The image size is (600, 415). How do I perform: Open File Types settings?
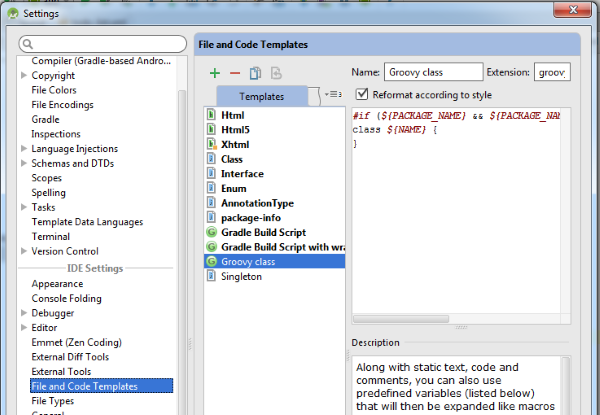(x=52, y=401)
